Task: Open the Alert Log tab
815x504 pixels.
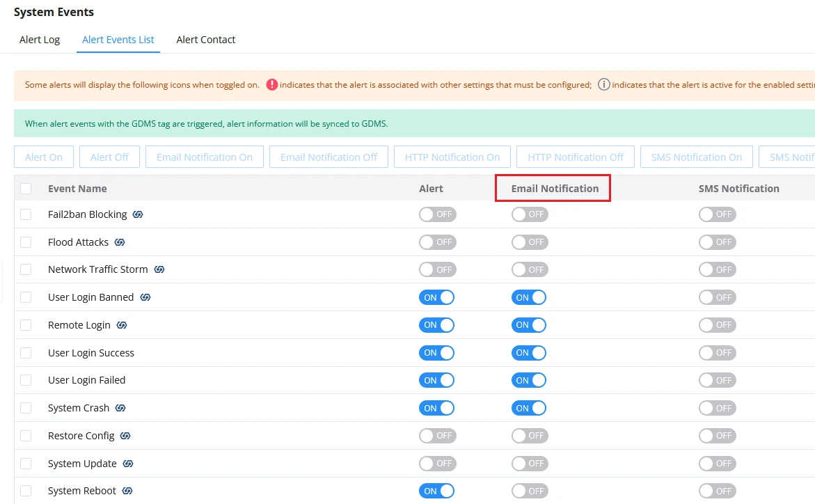Action: click(40, 40)
